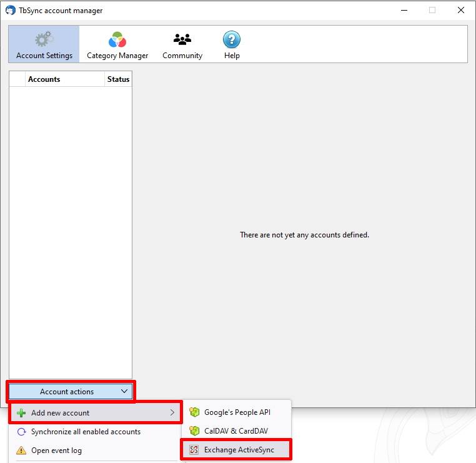Click the gear icon above Account Settings
476x463 pixels.
tap(44, 39)
